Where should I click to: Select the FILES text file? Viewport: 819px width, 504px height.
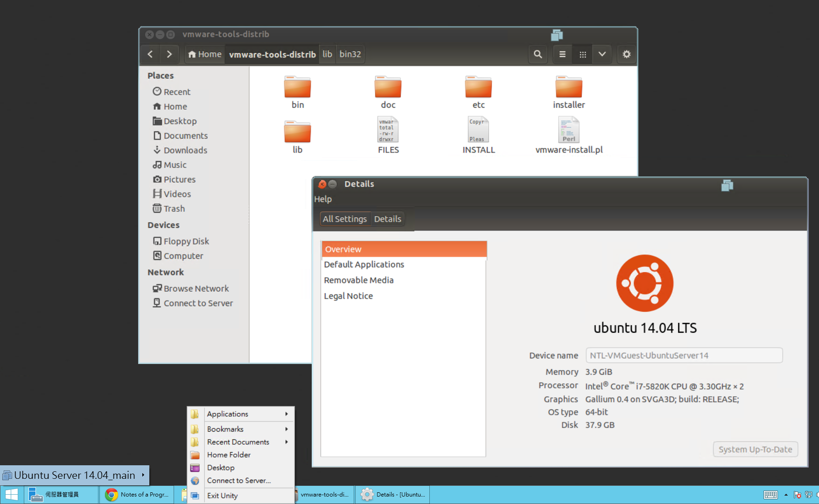388,135
